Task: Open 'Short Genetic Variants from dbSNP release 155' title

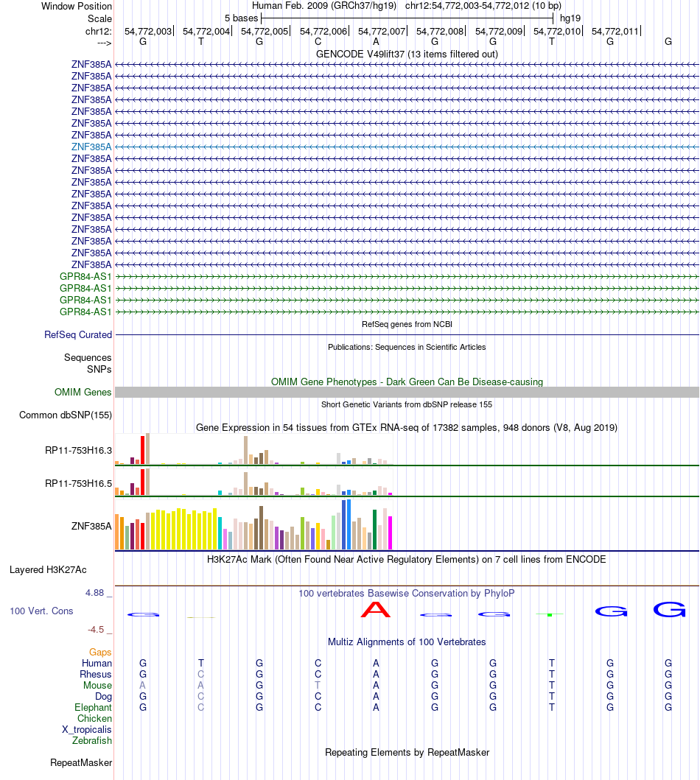Action: (x=407, y=404)
